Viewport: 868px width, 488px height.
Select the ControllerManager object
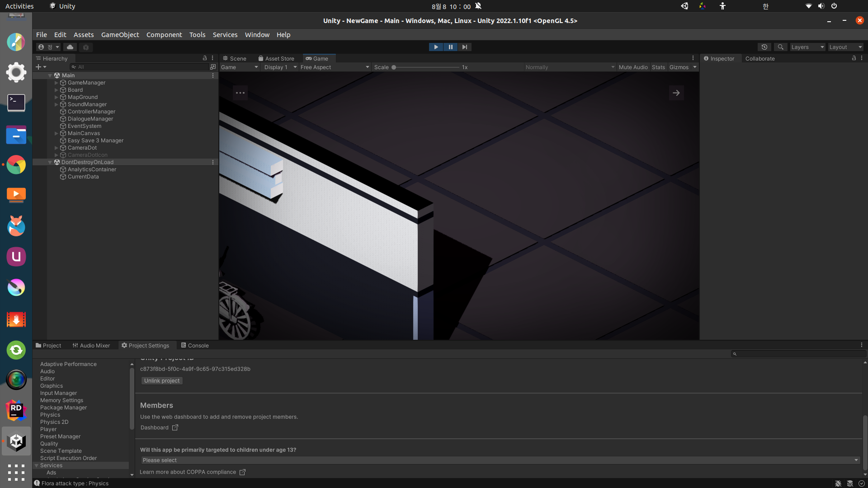91,112
